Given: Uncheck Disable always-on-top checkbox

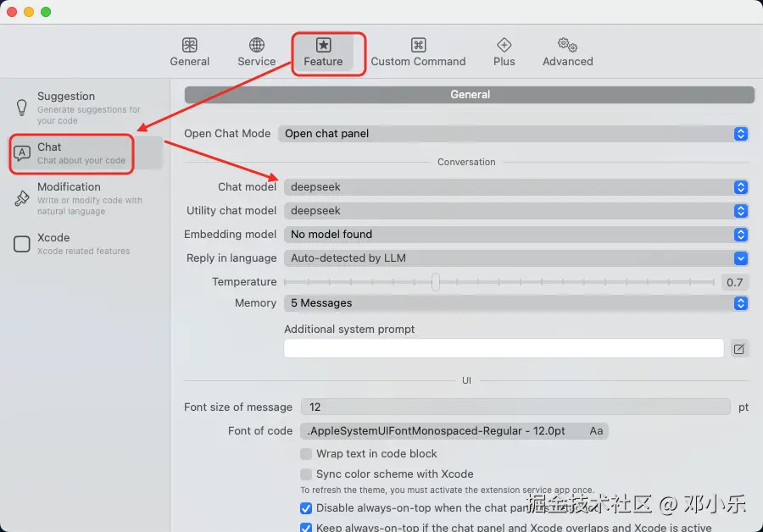Looking at the screenshot, I should click(305, 508).
